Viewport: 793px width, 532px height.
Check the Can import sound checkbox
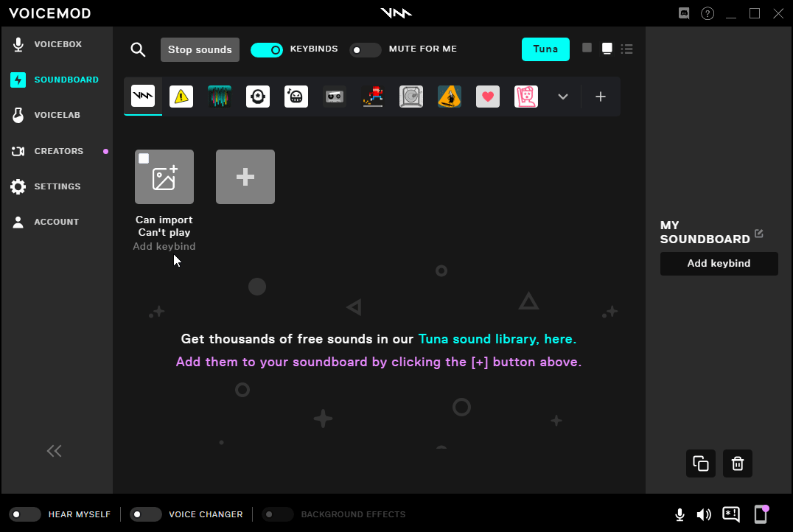pos(144,158)
